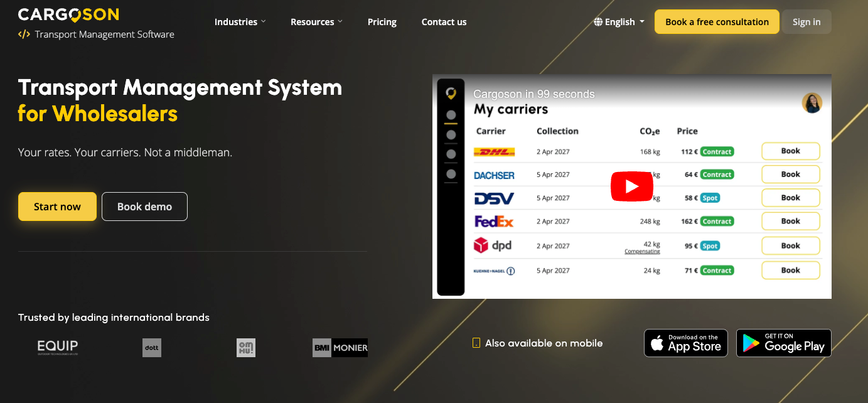The image size is (868, 403).
Task: Click the EQUIP brand logo
Action: tap(58, 347)
